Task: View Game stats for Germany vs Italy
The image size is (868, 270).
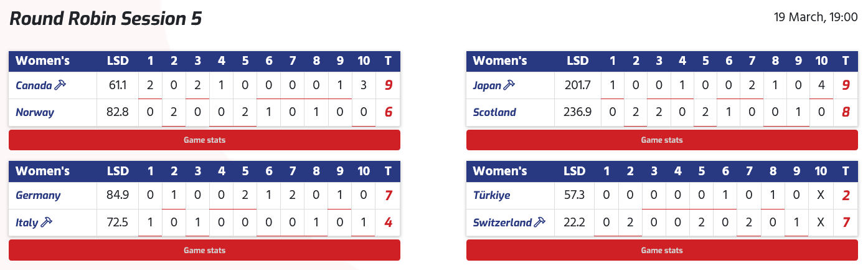Action: [x=204, y=251]
